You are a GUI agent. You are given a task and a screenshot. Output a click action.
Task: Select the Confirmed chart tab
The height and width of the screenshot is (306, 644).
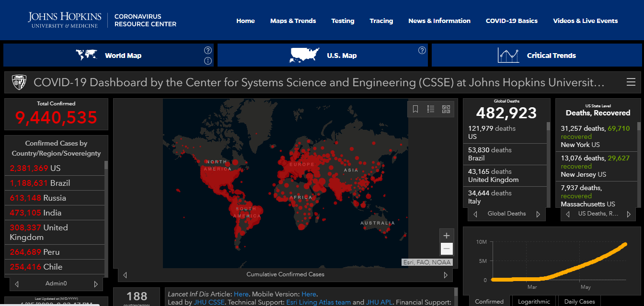pos(489,301)
